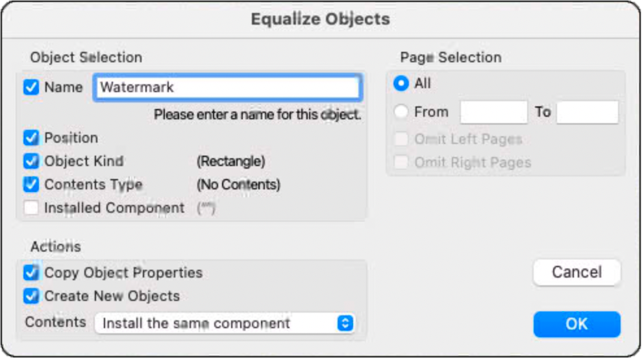Disable the Object Kind checkbox

pyautogui.click(x=31, y=161)
